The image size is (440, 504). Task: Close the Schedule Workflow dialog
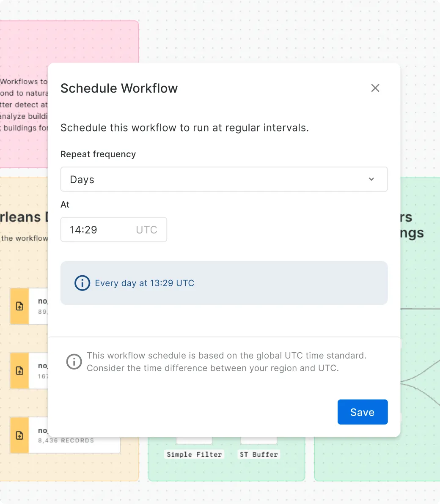[375, 88]
